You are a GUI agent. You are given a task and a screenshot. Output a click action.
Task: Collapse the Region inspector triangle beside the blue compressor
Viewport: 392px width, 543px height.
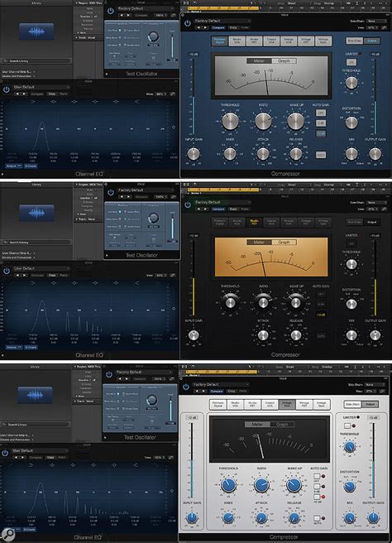tap(76, 2)
